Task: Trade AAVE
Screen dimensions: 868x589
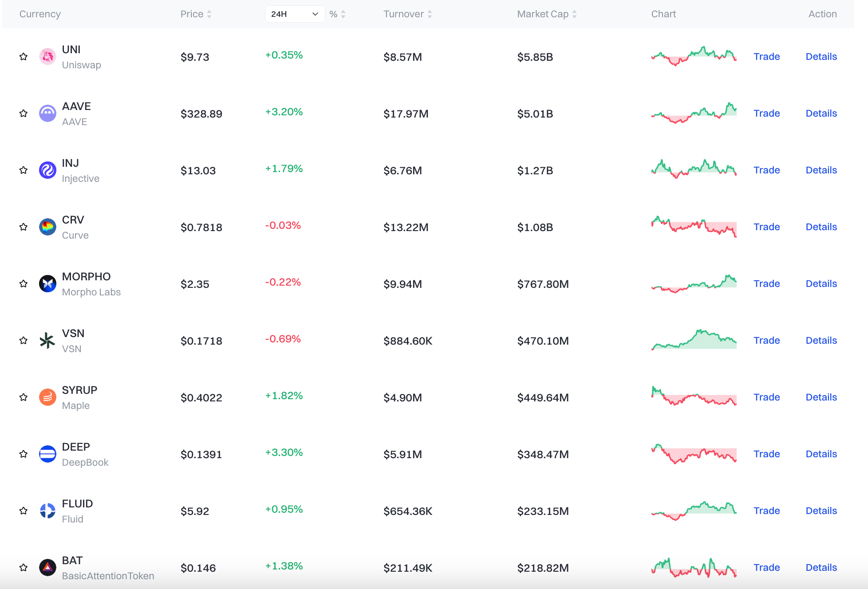Action: click(766, 114)
